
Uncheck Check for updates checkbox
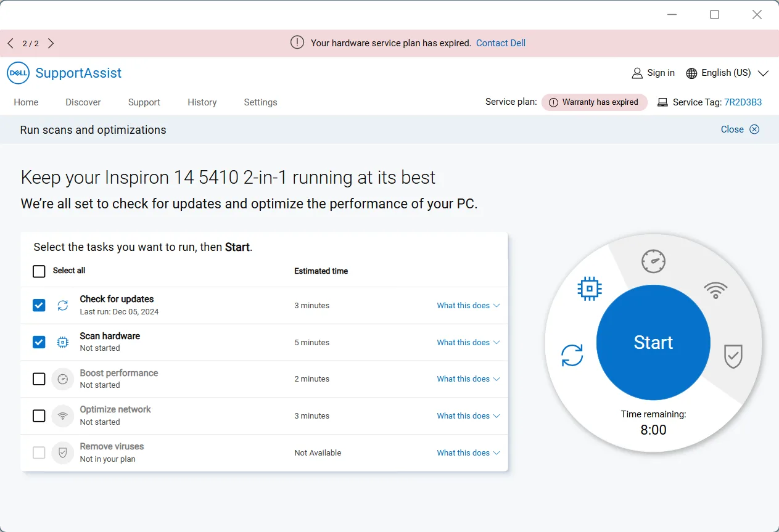39,305
